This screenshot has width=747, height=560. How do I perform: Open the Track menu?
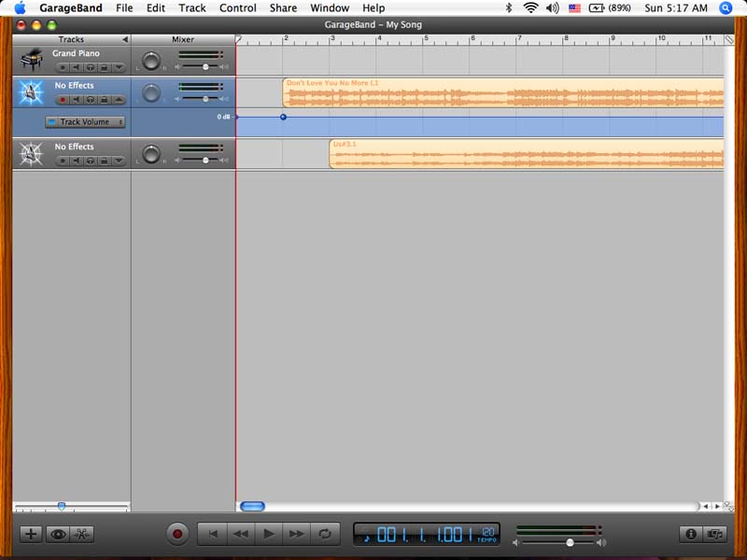pyautogui.click(x=192, y=8)
